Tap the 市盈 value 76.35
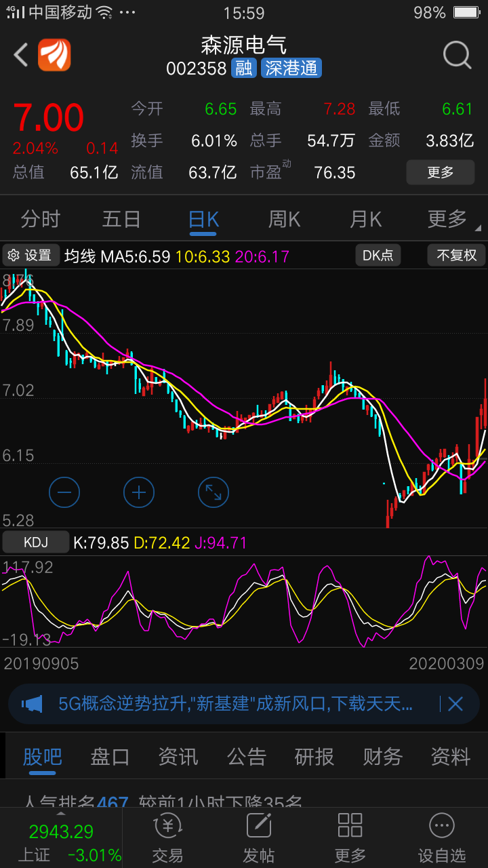The width and height of the screenshot is (488, 868). pos(335,172)
